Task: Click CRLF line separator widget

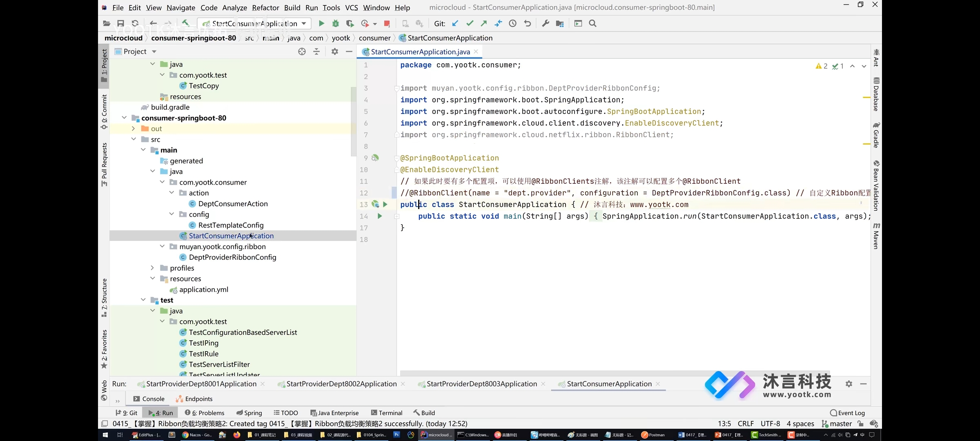Action: pyautogui.click(x=746, y=424)
